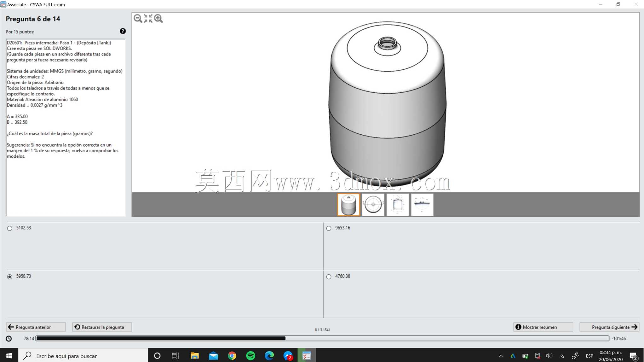Image resolution: width=644 pixels, height=362 pixels.
Task: Click the tank model image
Action: pos(387,104)
